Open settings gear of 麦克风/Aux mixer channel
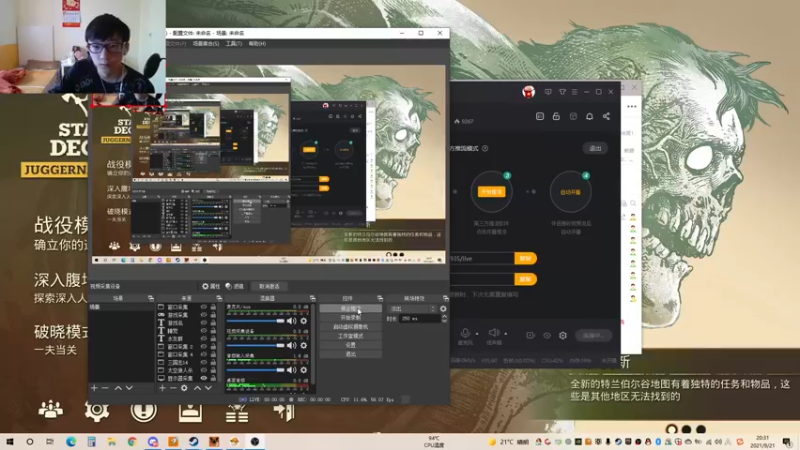Viewport: 800px width, 450px height. (x=304, y=321)
